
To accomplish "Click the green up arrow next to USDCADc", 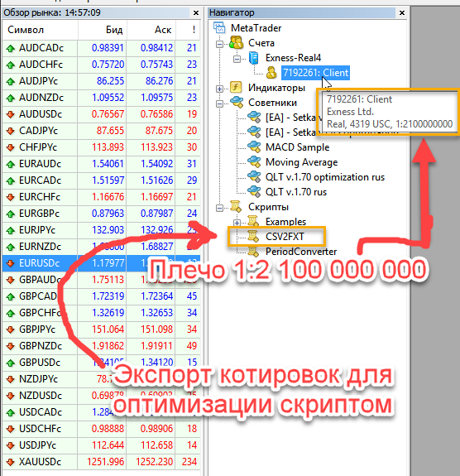I will 11,412.
